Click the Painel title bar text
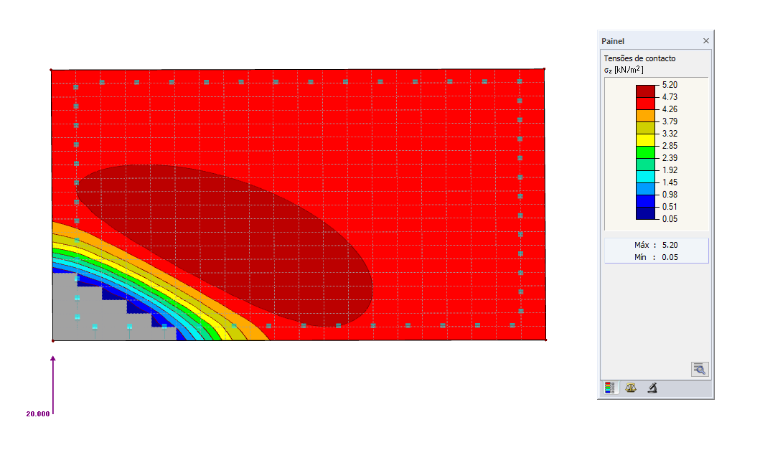Screen dimensions: 760x450 click(x=613, y=41)
